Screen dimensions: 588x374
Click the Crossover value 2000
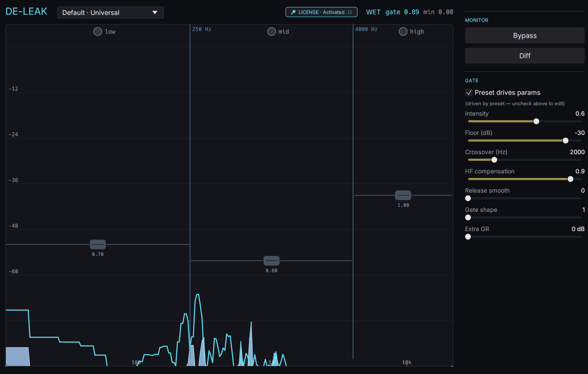click(577, 152)
